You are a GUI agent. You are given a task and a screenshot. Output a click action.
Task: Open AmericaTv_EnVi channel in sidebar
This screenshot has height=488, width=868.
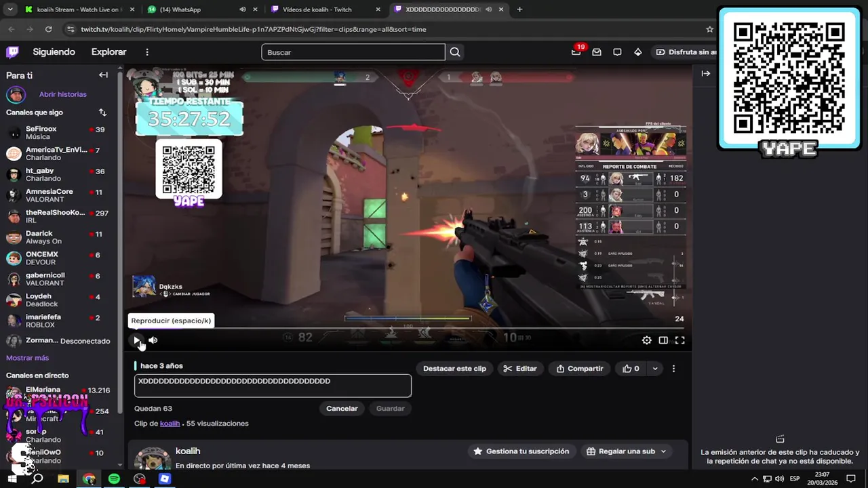pos(58,154)
